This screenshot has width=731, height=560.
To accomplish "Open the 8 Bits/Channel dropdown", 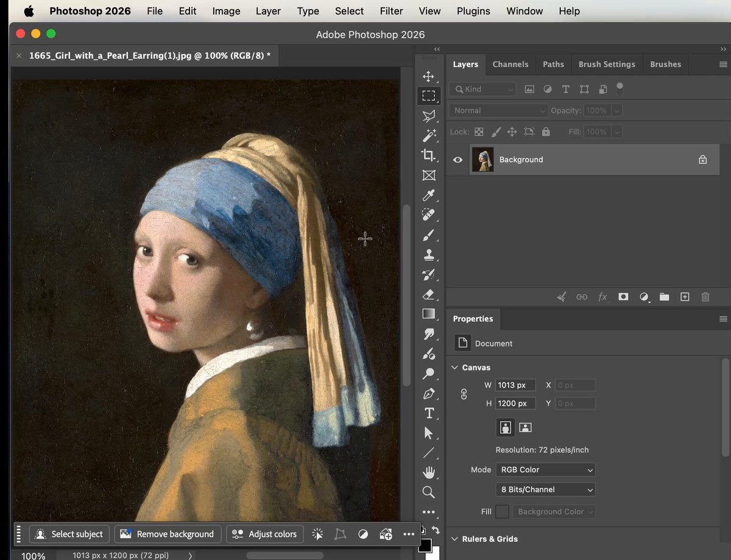I will (x=546, y=489).
